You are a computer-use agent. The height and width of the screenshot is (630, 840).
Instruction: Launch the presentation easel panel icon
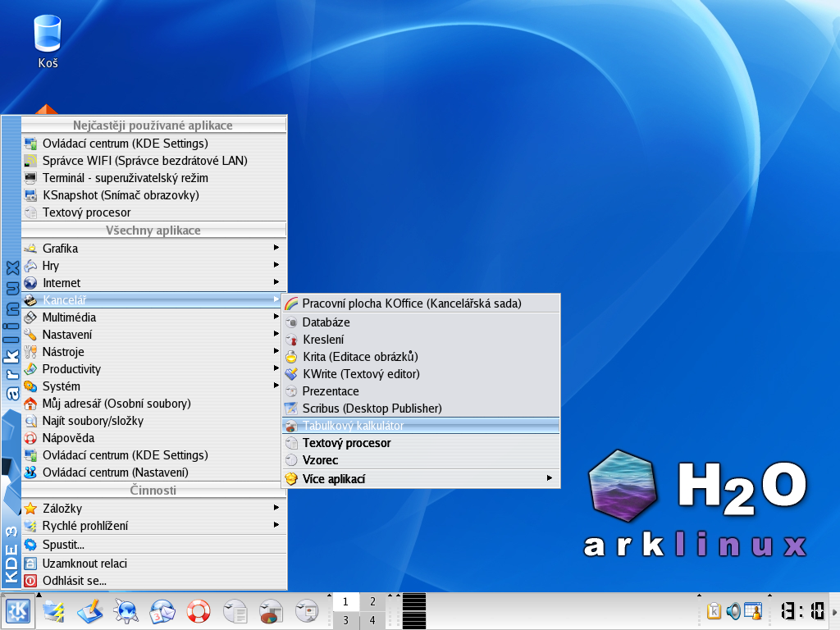tap(307, 611)
